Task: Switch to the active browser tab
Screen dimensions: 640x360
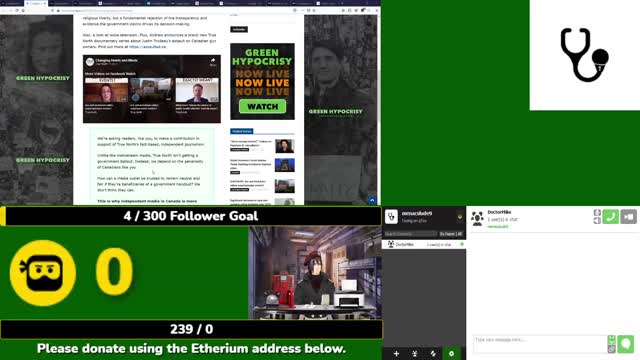Action: pos(36,3)
